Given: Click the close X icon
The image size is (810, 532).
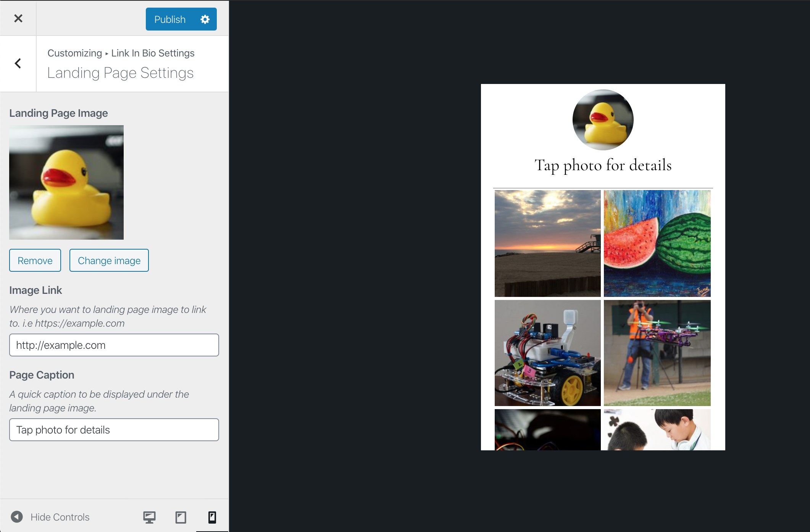Looking at the screenshot, I should coord(18,17).
